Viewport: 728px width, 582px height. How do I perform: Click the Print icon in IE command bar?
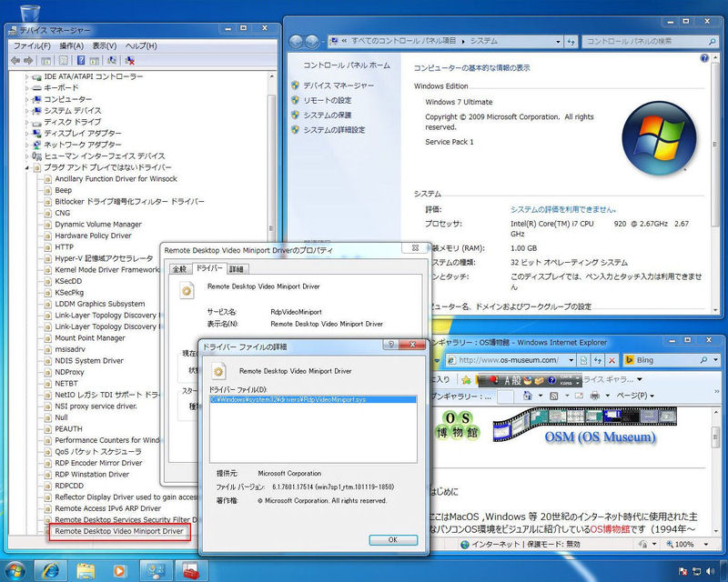595,396
